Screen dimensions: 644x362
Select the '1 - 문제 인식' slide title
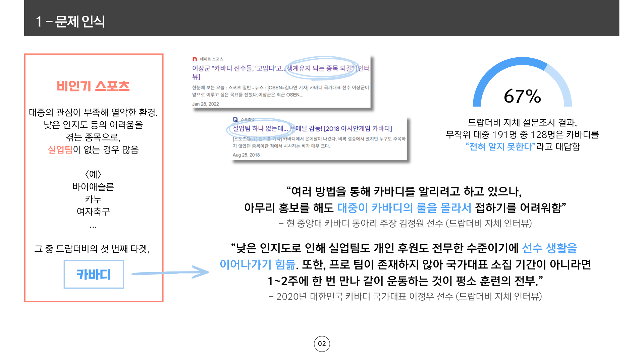70,21
